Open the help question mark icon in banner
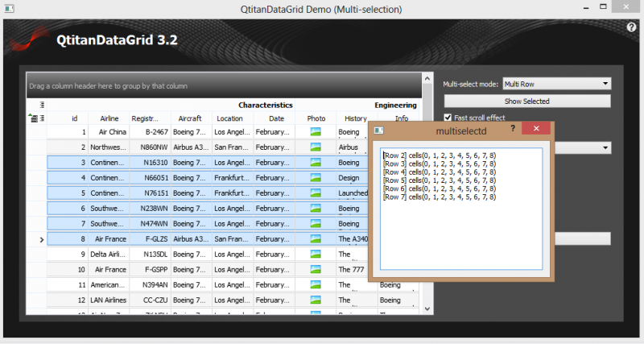The image size is (644, 344). [x=631, y=27]
